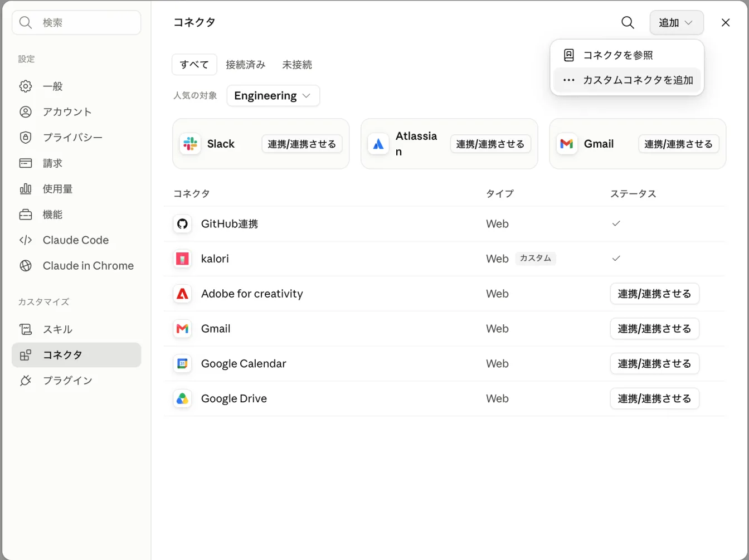Click the Atlassian logo in the popular card
This screenshot has height=560, width=749.
(x=378, y=144)
